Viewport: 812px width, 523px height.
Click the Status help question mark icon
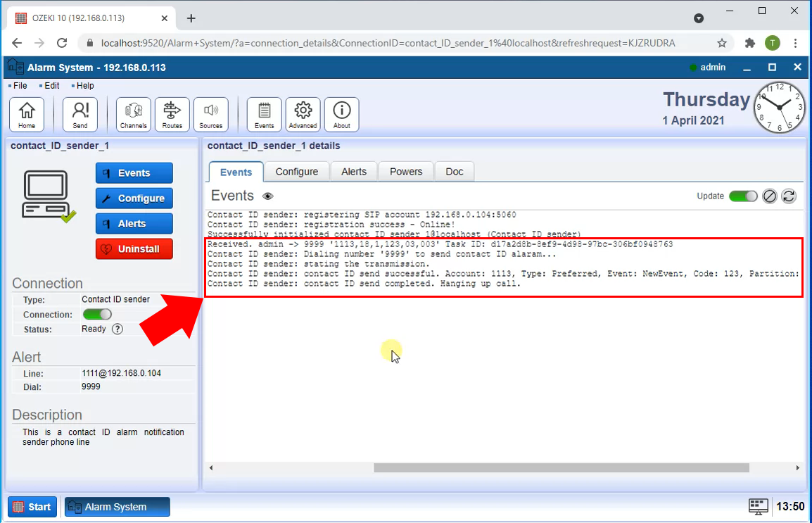click(x=118, y=329)
